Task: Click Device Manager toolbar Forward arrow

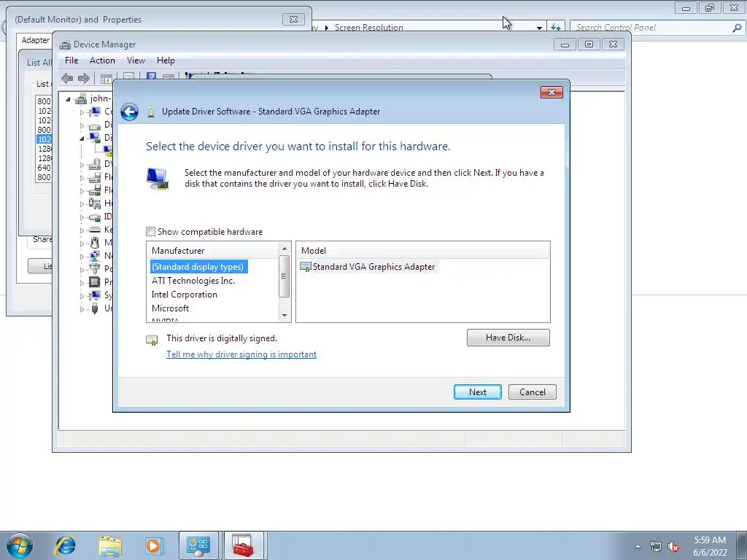Action: 84,78
